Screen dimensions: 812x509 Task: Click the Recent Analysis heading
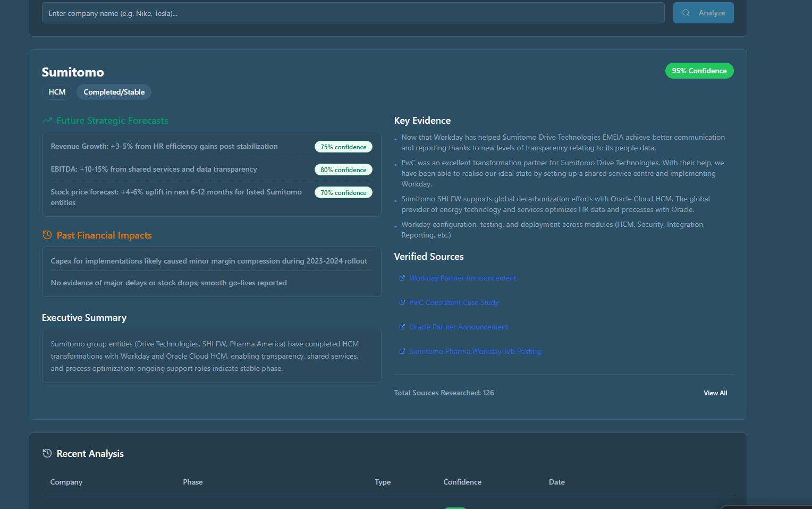tap(90, 454)
